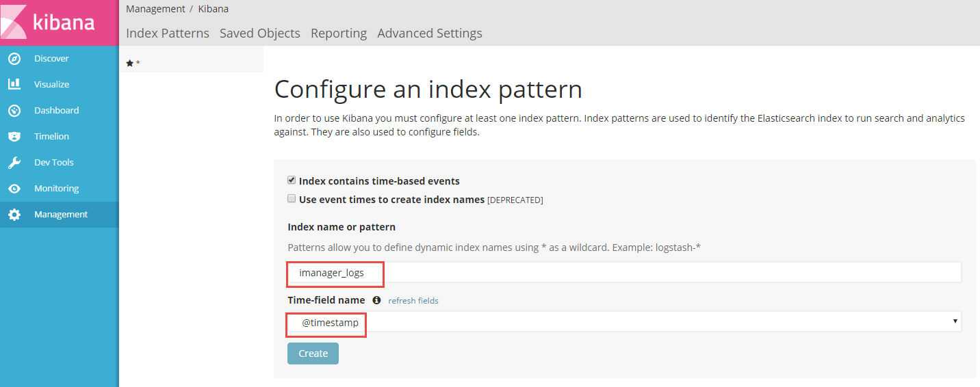Select the star default index pattern
980x387 pixels.
(x=130, y=63)
